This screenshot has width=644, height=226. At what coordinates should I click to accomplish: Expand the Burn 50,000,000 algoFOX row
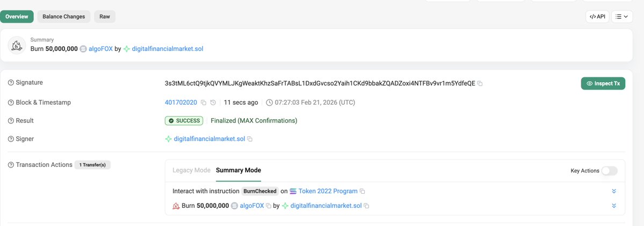tap(614, 206)
